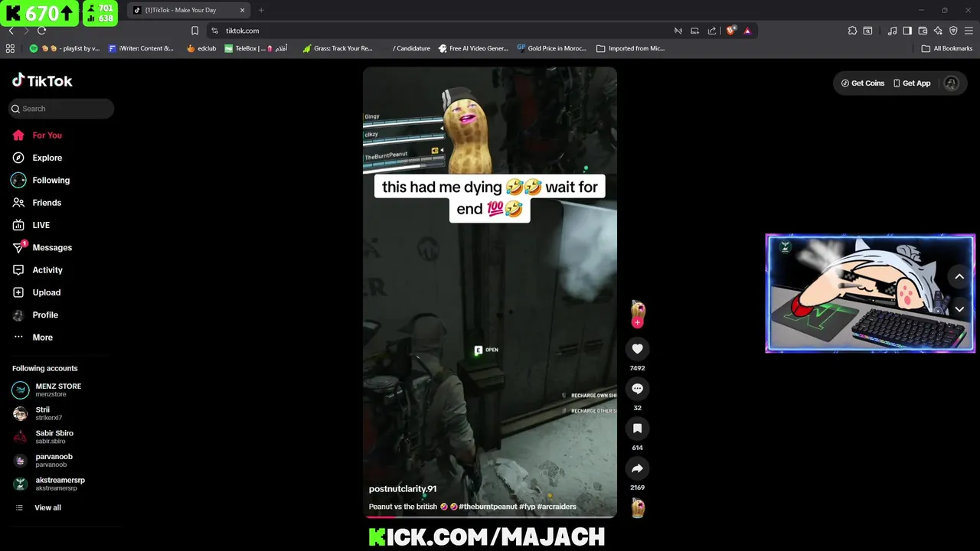This screenshot has height=551, width=980.
Task: Open the Strii followed account
Action: (38, 413)
